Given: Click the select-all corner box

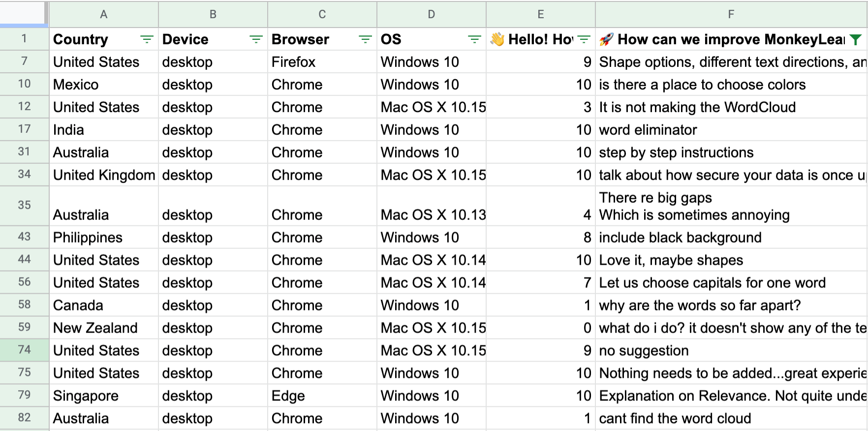Looking at the screenshot, I should tap(24, 13).
